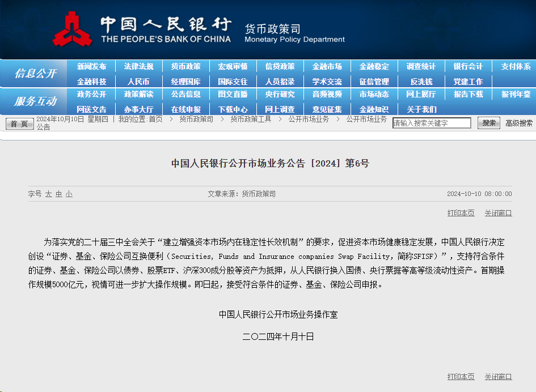Screen dimensions: 536x392
Task: Click the 首页 home button
Action: coord(19,123)
